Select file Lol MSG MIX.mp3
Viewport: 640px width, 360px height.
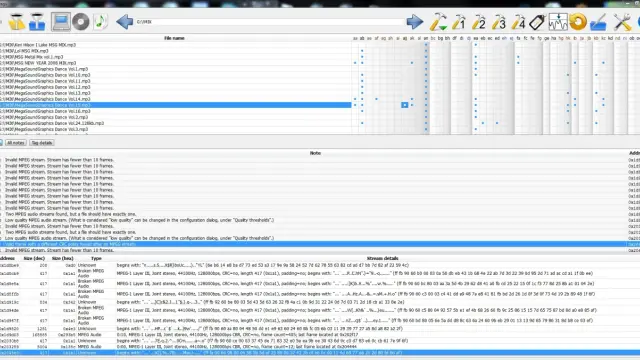176,51
